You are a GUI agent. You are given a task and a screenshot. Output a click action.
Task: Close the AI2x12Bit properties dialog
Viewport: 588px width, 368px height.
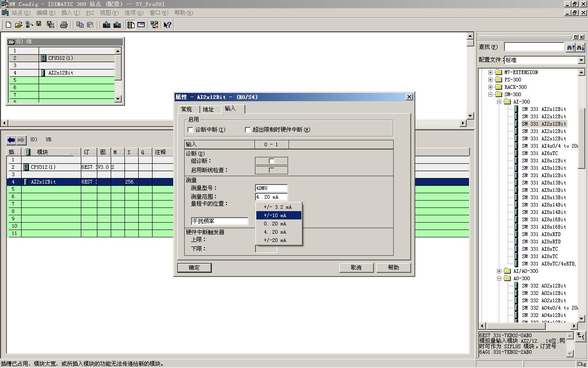409,97
